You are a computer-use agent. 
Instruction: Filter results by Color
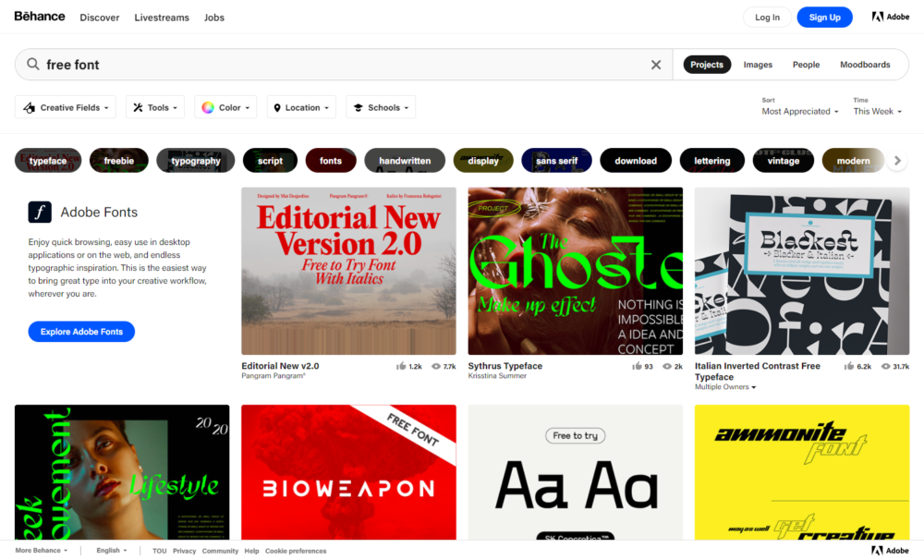point(225,107)
